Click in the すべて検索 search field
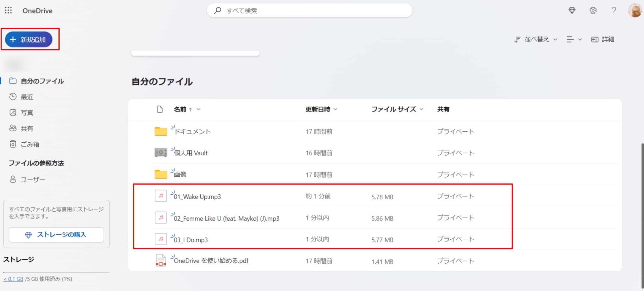The image size is (644, 291). (309, 10)
